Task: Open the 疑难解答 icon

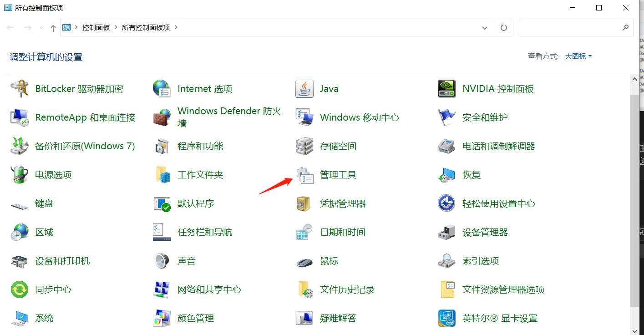Action: (x=304, y=318)
